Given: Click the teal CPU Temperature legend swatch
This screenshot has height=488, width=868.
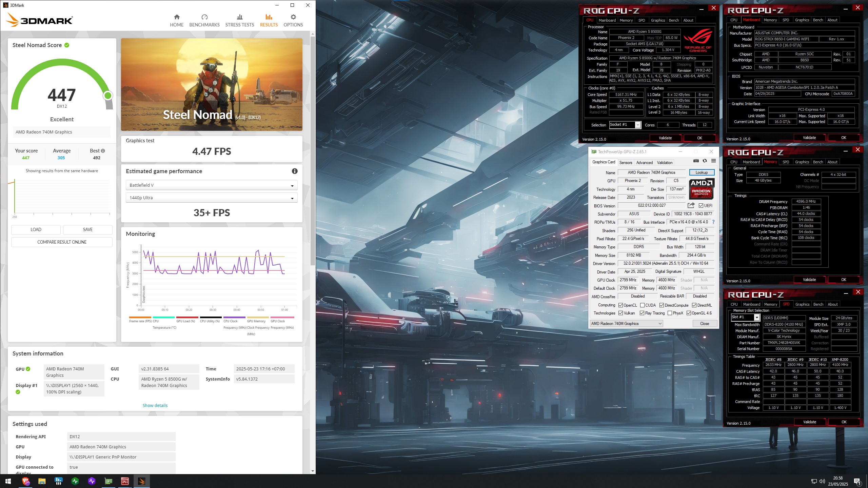Looking at the screenshot, I should [x=163, y=318].
